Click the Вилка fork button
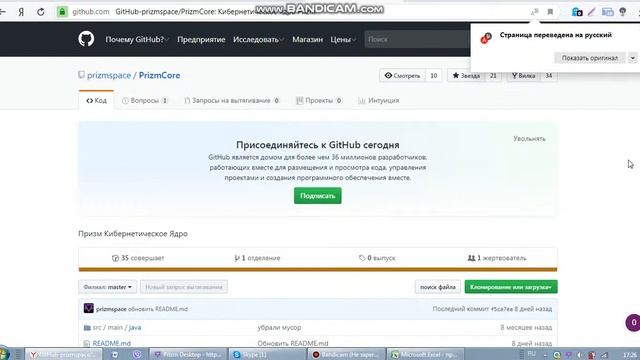Screen dimensions: 640x360 pos(523,76)
